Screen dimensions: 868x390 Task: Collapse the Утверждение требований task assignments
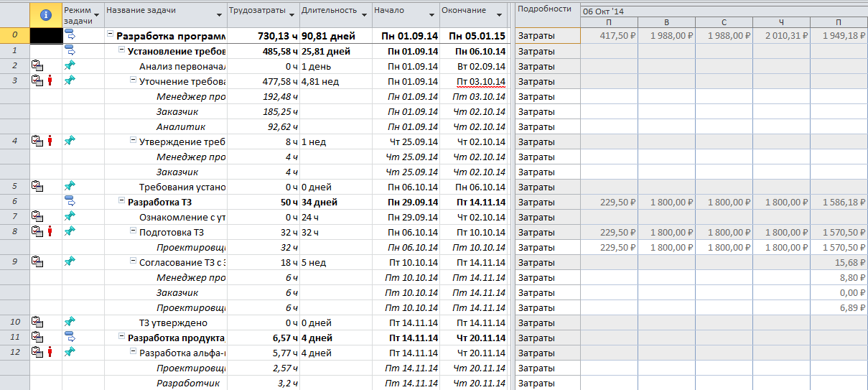(133, 141)
